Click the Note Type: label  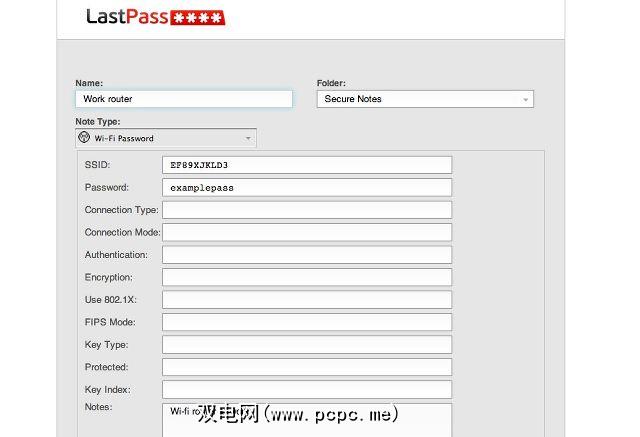pyautogui.click(x=98, y=122)
